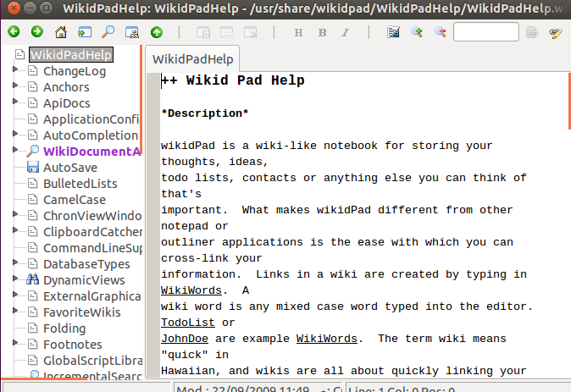Toggle italic formatting with I icon
Viewport: 571px width, 392px height.
[x=345, y=33]
